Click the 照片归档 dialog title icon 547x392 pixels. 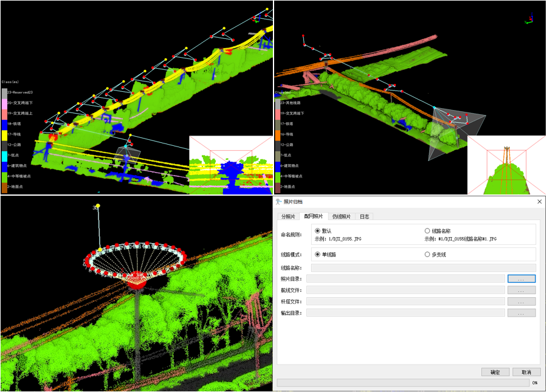278,202
